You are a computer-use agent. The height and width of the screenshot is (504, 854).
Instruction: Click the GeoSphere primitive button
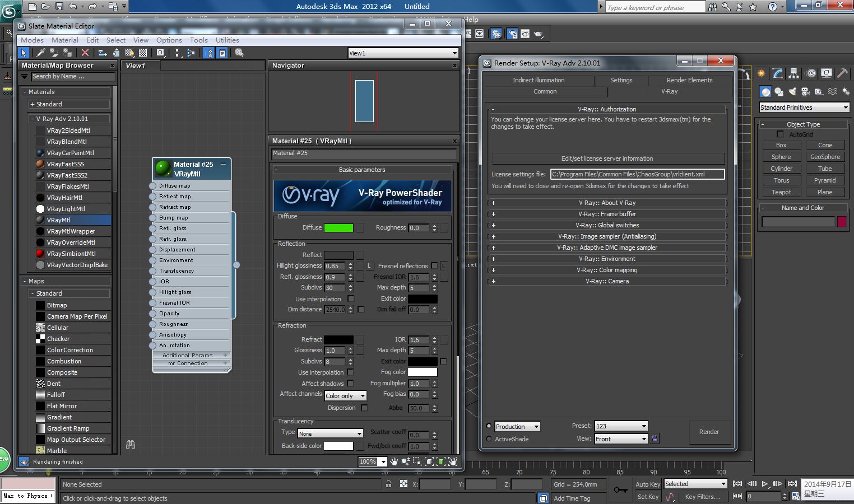click(825, 157)
